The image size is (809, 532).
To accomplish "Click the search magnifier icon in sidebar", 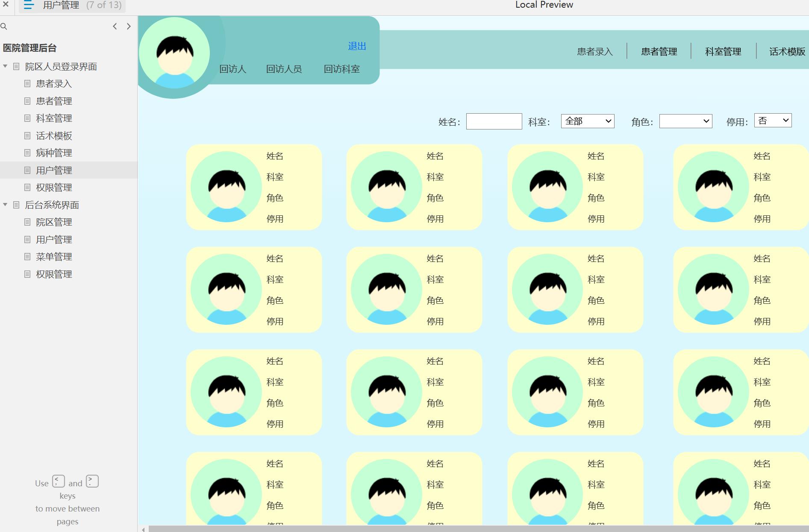I will [x=4, y=26].
